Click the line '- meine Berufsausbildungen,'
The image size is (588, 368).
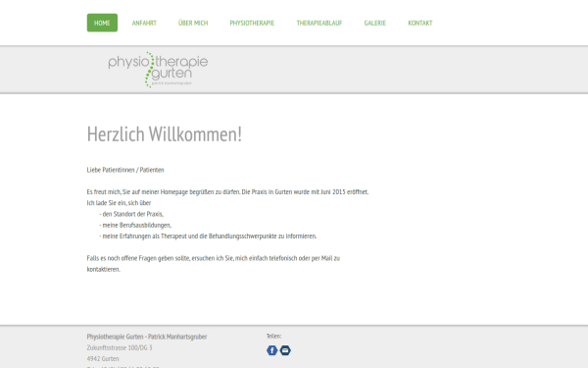135,225
